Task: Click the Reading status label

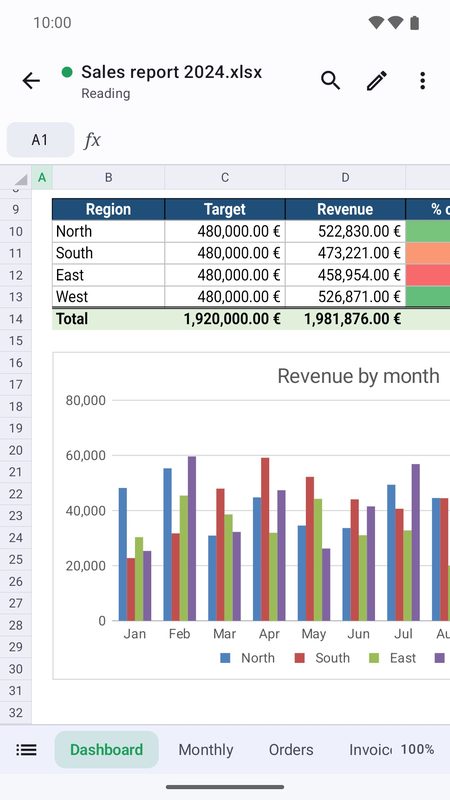Action: [106, 93]
